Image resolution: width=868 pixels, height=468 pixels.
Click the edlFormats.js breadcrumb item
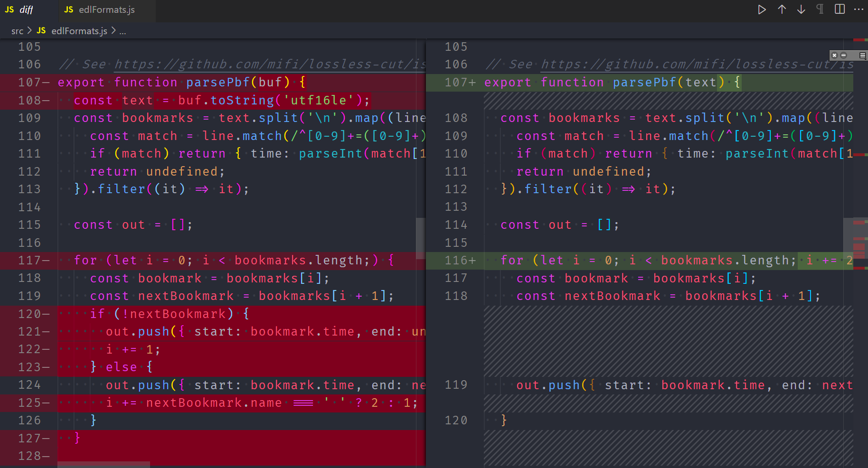[x=80, y=31]
